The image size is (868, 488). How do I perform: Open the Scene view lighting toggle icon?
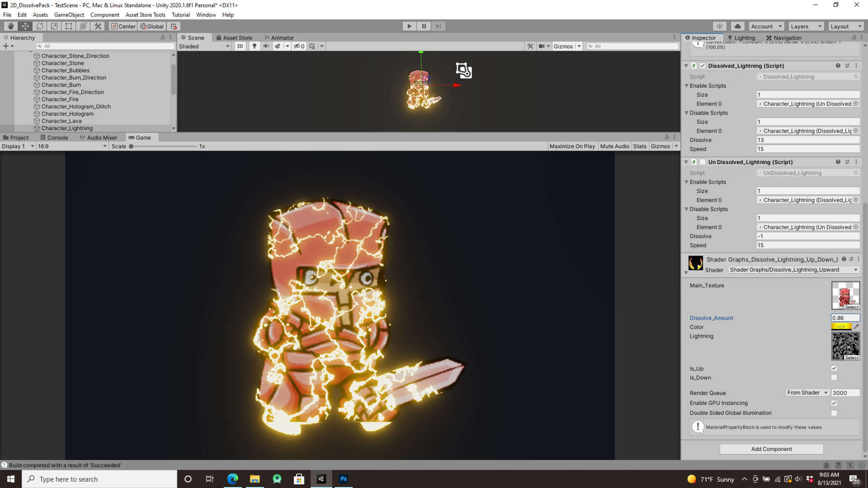tap(254, 46)
